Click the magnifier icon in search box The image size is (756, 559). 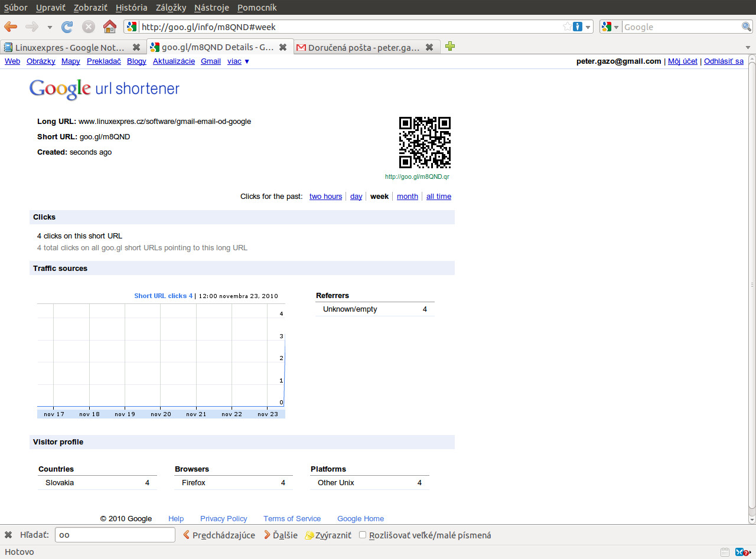[747, 27]
